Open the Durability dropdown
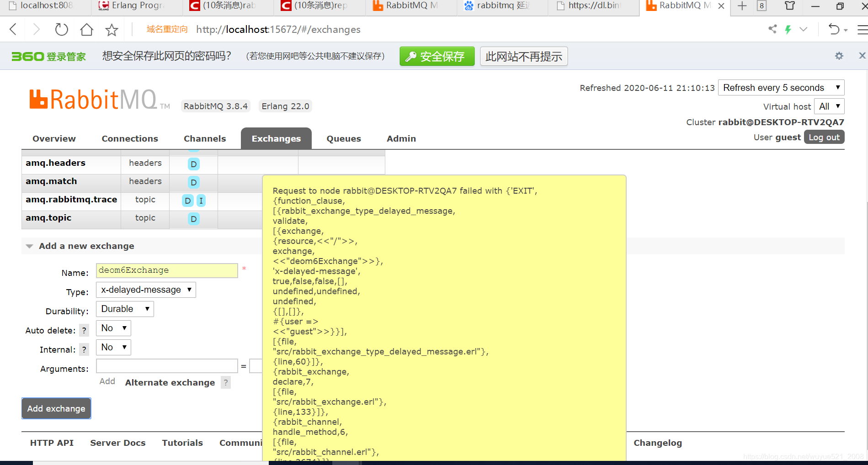Image resolution: width=868 pixels, height=465 pixels. pyautogui.click(x=124, y=309)
